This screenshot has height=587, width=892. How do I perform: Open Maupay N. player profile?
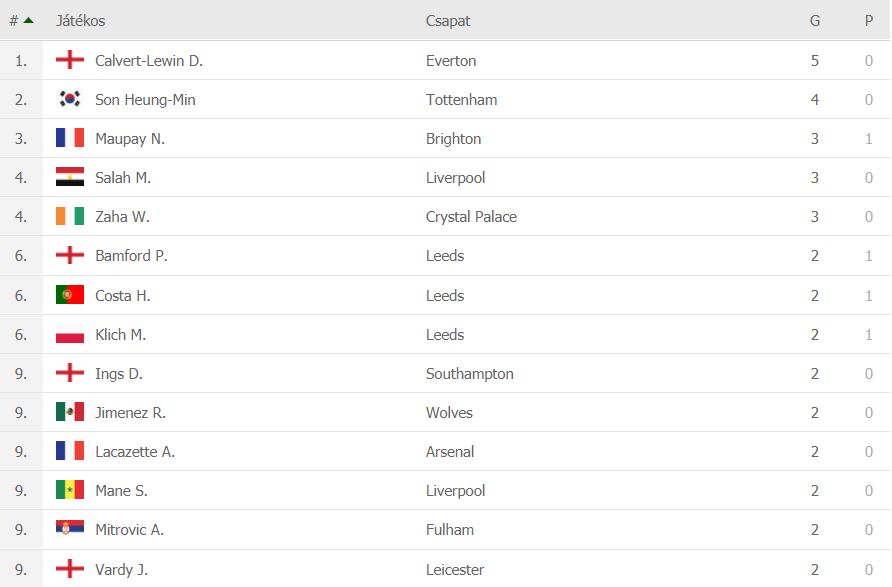click(x=130, y=139)
